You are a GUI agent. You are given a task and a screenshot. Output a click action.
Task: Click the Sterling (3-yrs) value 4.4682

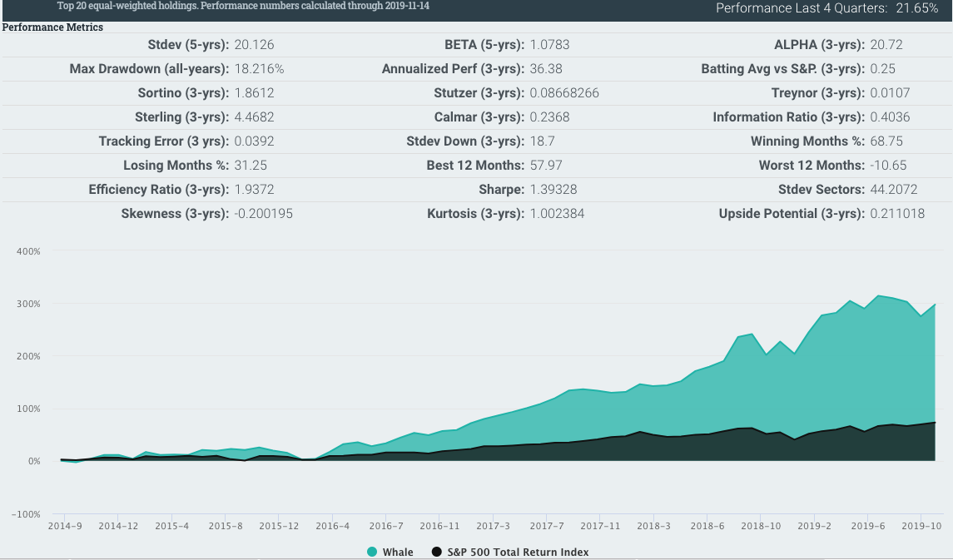pos(254,117)
